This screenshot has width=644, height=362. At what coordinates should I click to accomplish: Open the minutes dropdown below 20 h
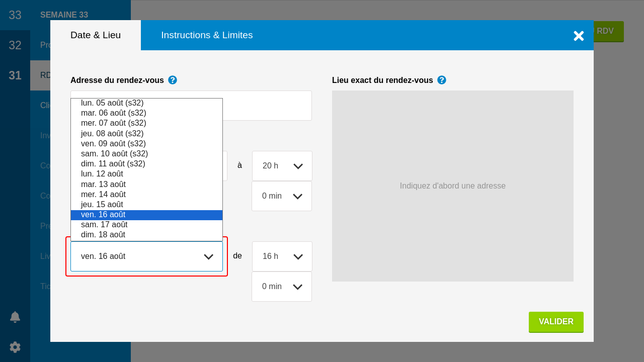pyautogui.click(x=281, y=196)
